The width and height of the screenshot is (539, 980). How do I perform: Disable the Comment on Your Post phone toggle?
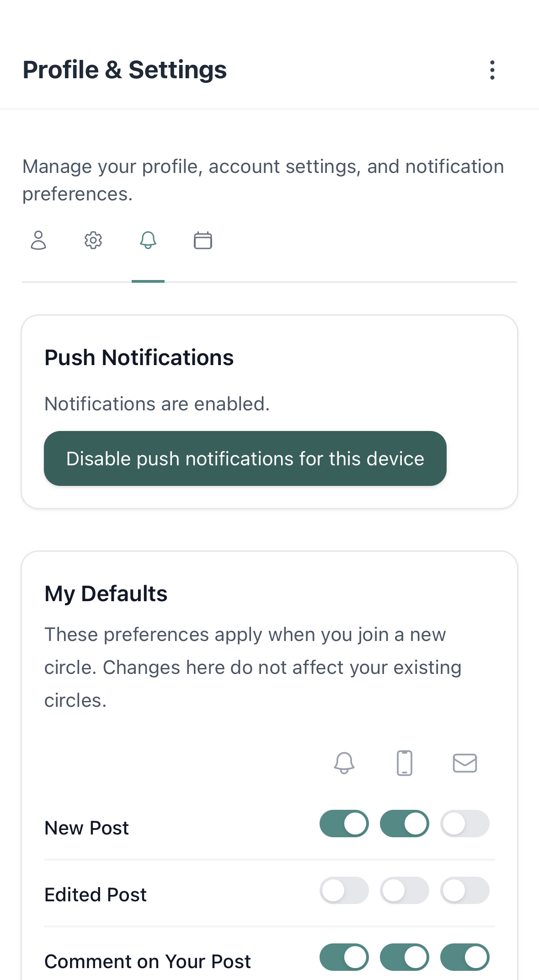click(405, 957)
